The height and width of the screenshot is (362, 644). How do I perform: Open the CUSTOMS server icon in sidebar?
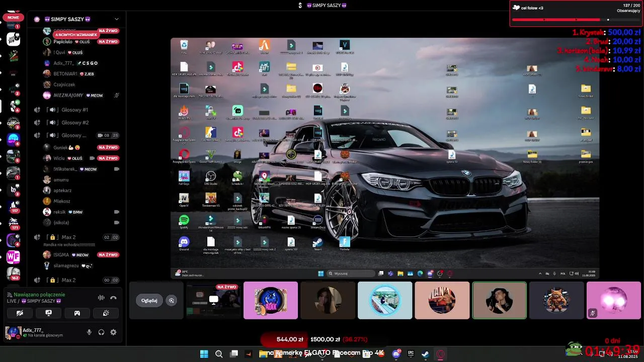pyautogui.click(x=13, y=123)
